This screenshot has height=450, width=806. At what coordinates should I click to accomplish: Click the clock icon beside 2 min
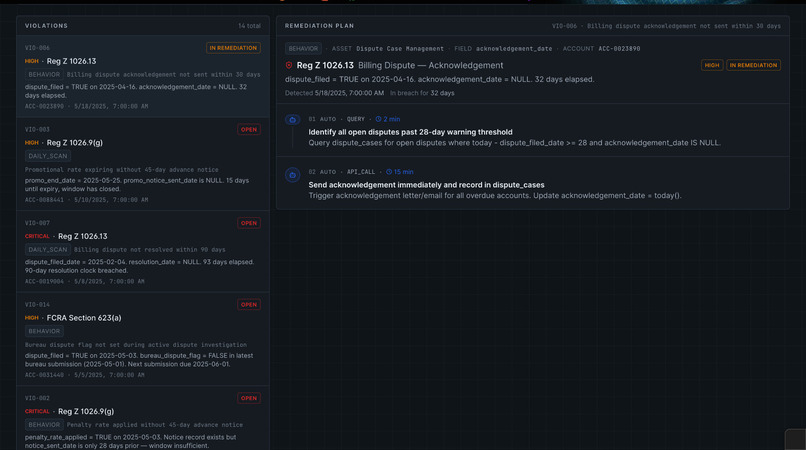(x=378, y=119)
